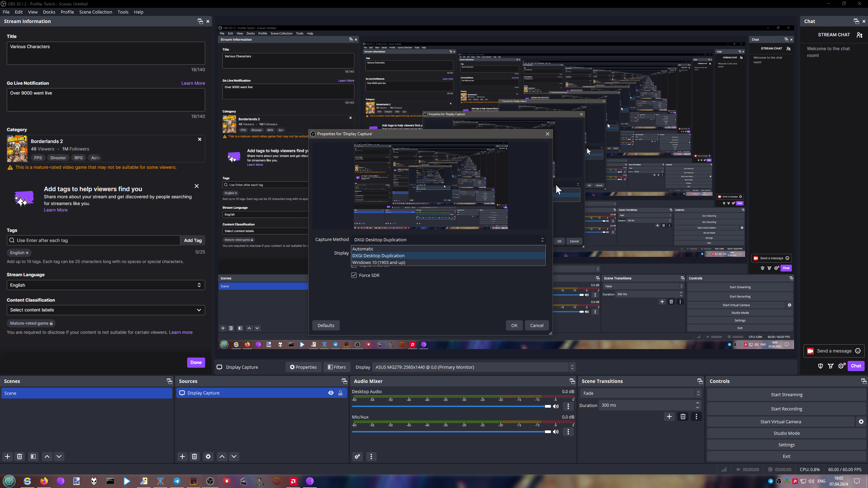Open Scene Collection menu
Viewport: 868px width, 488px height.
point(96,12)
